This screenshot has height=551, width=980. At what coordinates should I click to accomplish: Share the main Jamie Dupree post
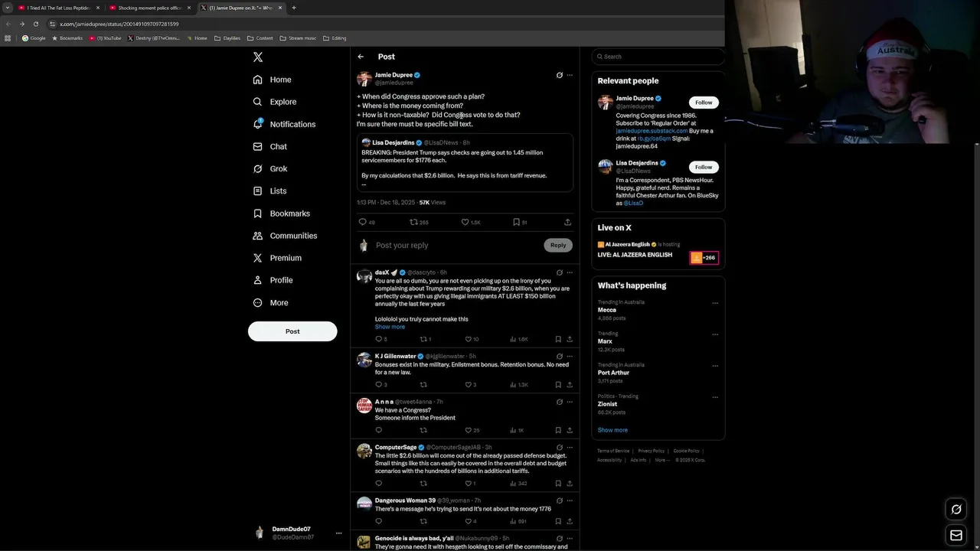pyautogui.click(x=567, y=222)
